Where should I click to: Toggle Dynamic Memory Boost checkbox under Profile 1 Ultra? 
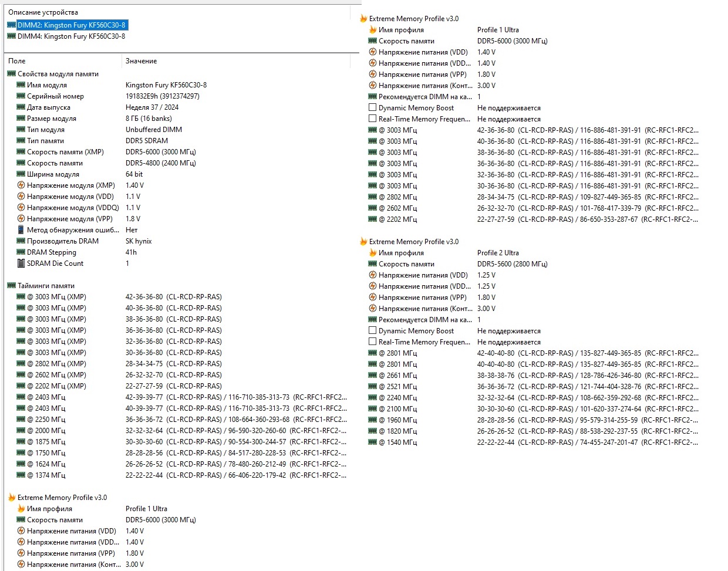coord(372,107)
